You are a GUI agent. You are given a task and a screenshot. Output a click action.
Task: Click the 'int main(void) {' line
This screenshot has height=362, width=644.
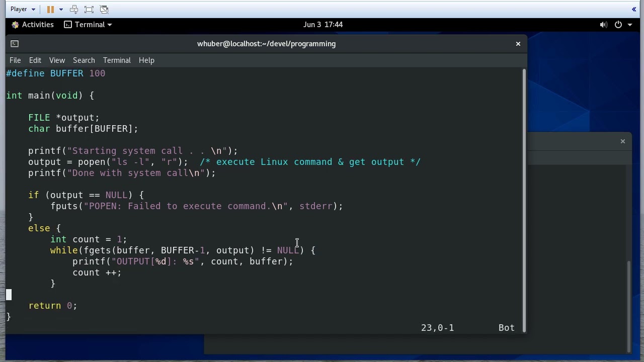pos(50,96)
